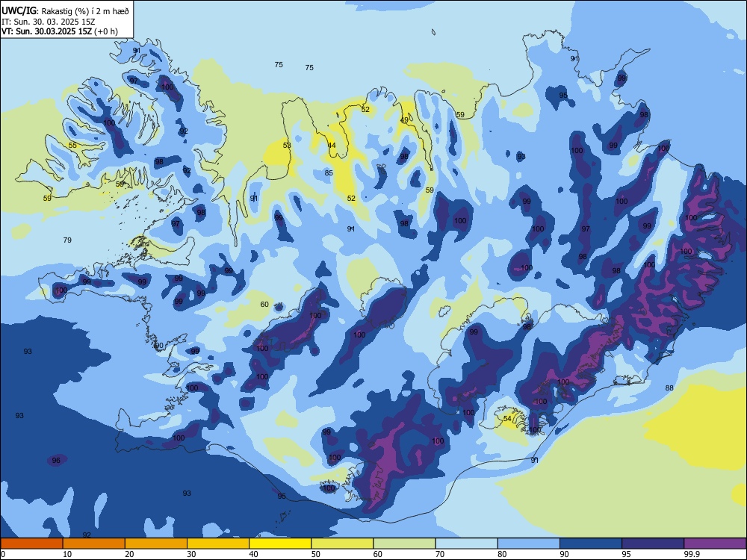747x560 pixels.
Task: Choose the dark blue 90–95 legend swatch
Action: point(591,544)
